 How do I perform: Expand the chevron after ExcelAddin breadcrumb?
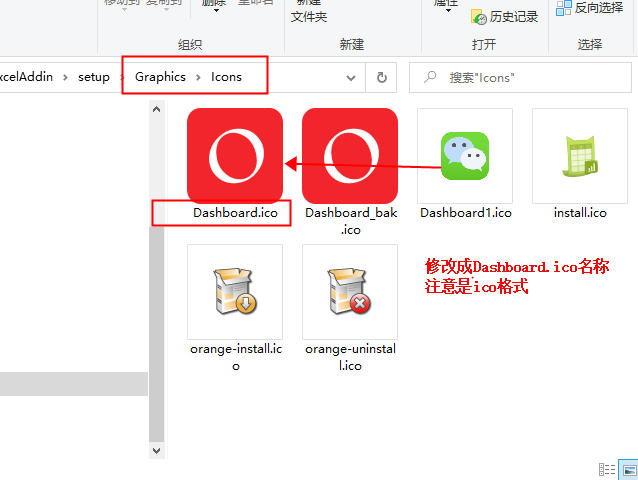[65, 77]
